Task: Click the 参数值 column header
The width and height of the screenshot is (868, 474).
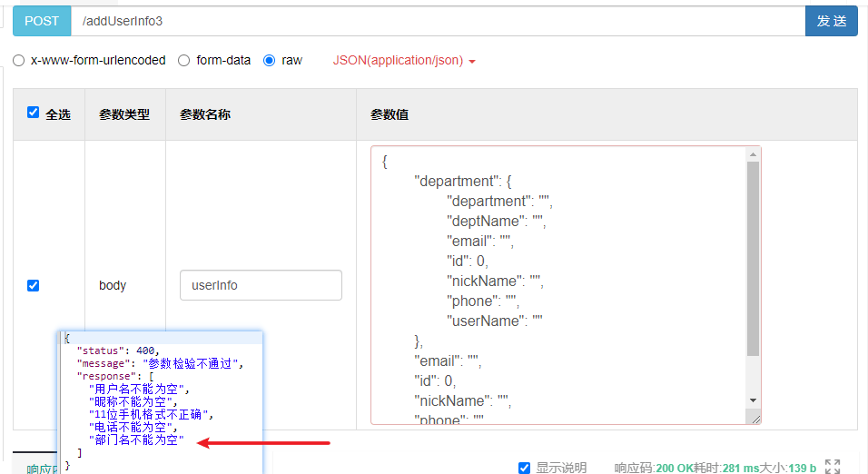Action: point(390,114)
